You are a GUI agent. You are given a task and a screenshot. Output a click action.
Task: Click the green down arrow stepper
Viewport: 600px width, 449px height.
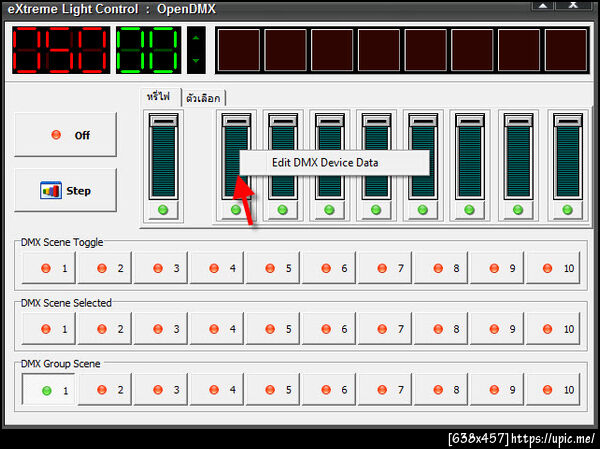tap(196, 61)
